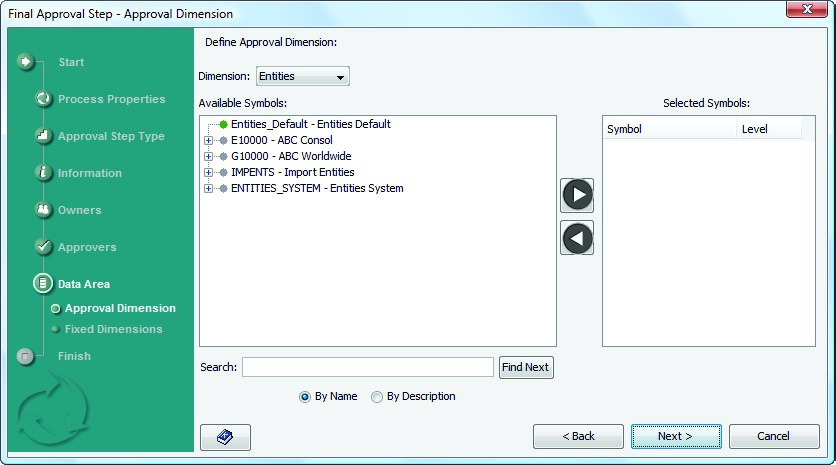This screenshot has width=836, height=465.
Task: Open the Dimension dropdown showing Entities
Action: coord(303,76)
